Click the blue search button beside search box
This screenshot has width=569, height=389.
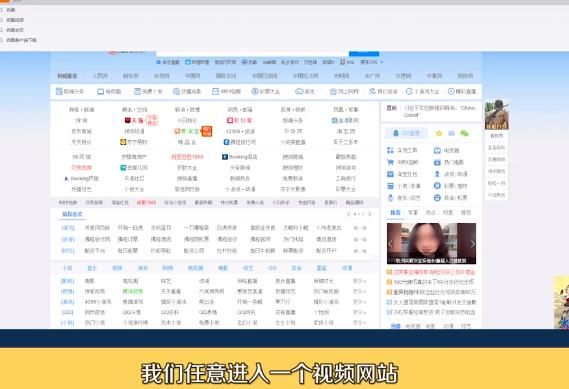pos(364,54)
